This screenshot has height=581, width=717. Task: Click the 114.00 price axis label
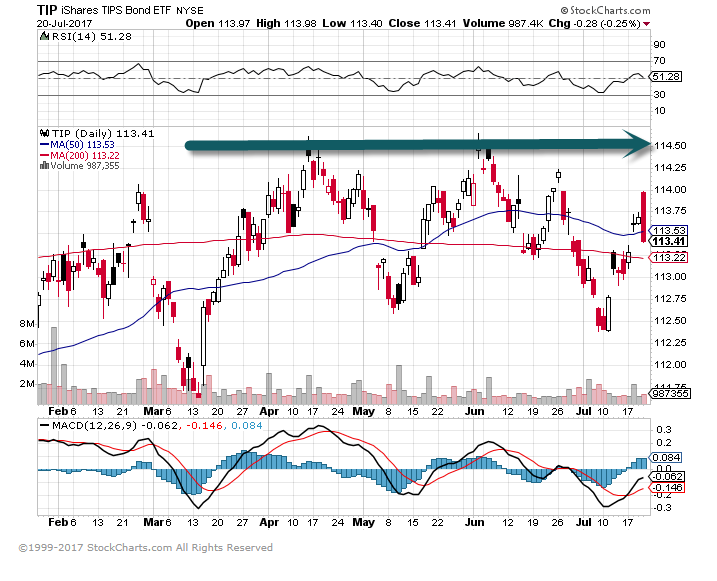pyautogui.click(x=670, y=189)
